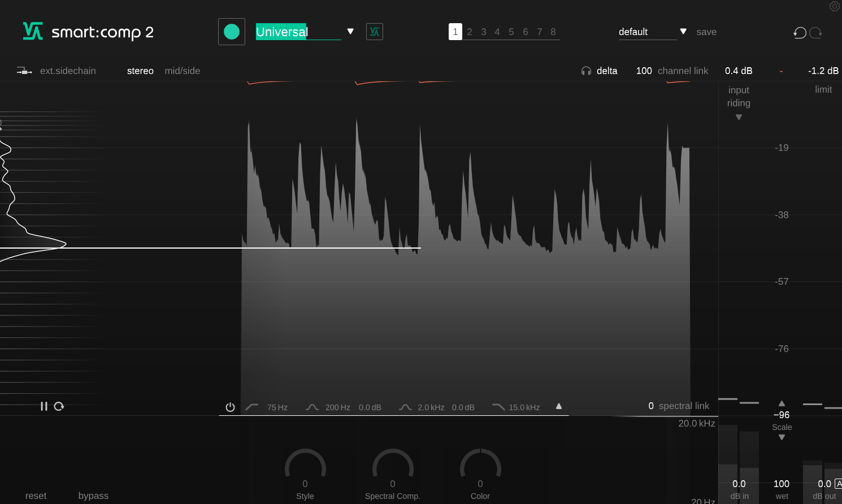
Task: Click the spectral link value 0
Action: point(651,406)
